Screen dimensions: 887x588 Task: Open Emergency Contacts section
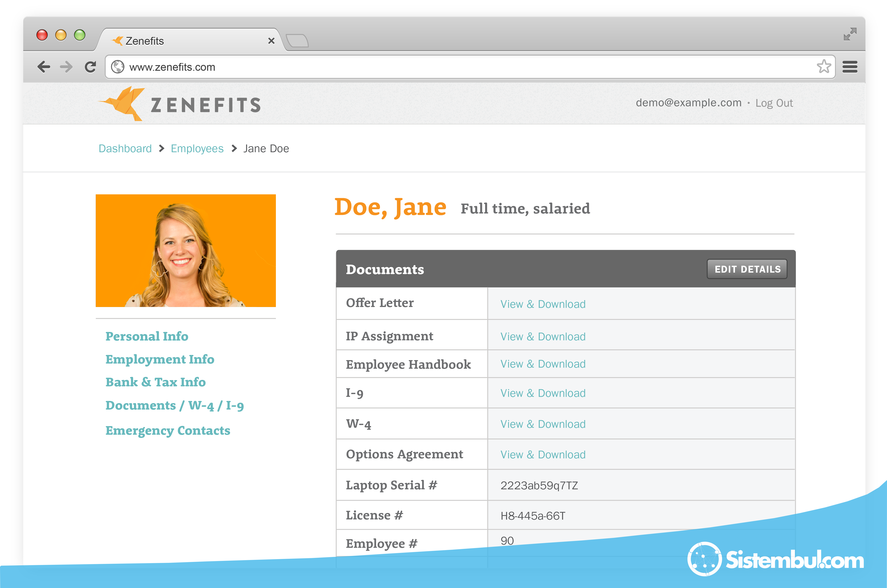click(168, 430)
